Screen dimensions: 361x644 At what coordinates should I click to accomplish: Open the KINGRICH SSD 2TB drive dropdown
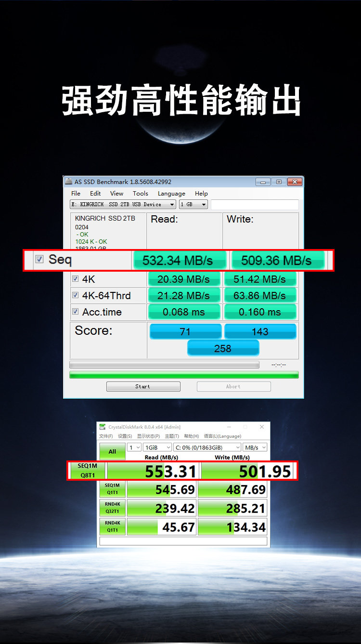click(123, 204)
